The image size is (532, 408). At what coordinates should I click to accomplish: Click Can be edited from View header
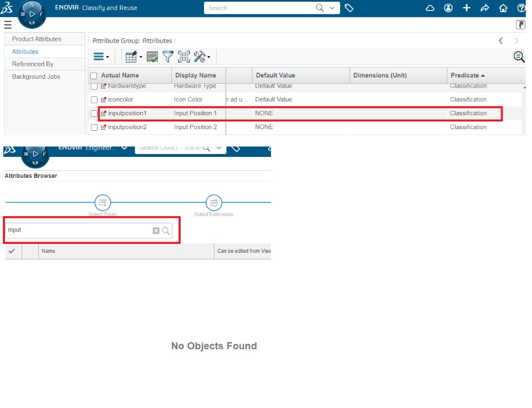tap(244, 251)
